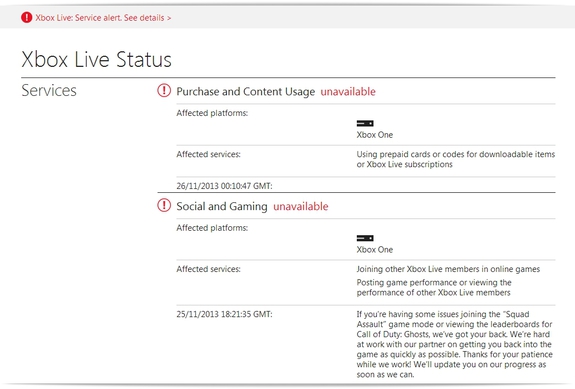Click Joining other Xbox Live members text
The width and height of the screenshot is (575, 389).
(448, 269)
